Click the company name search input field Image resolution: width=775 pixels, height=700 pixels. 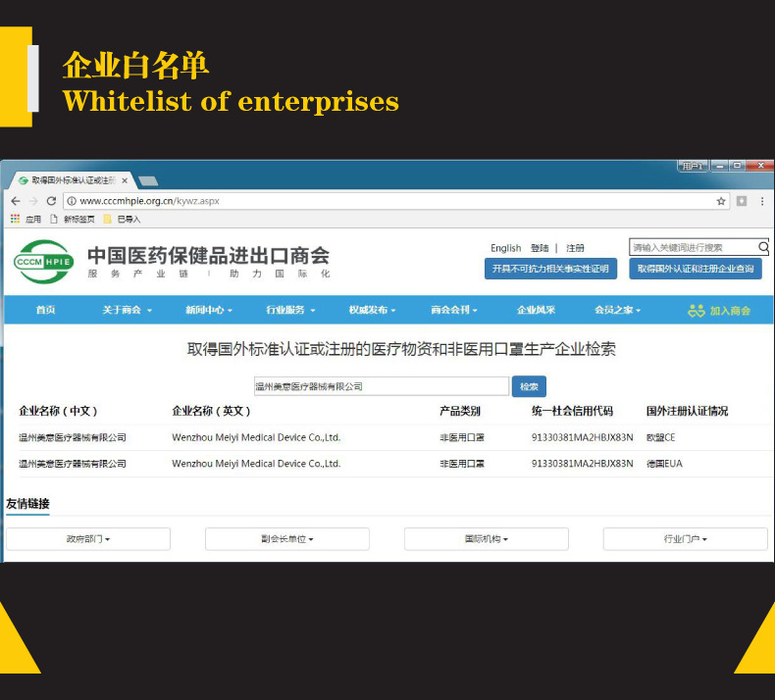pyautogui.click(x=381, y=386)
